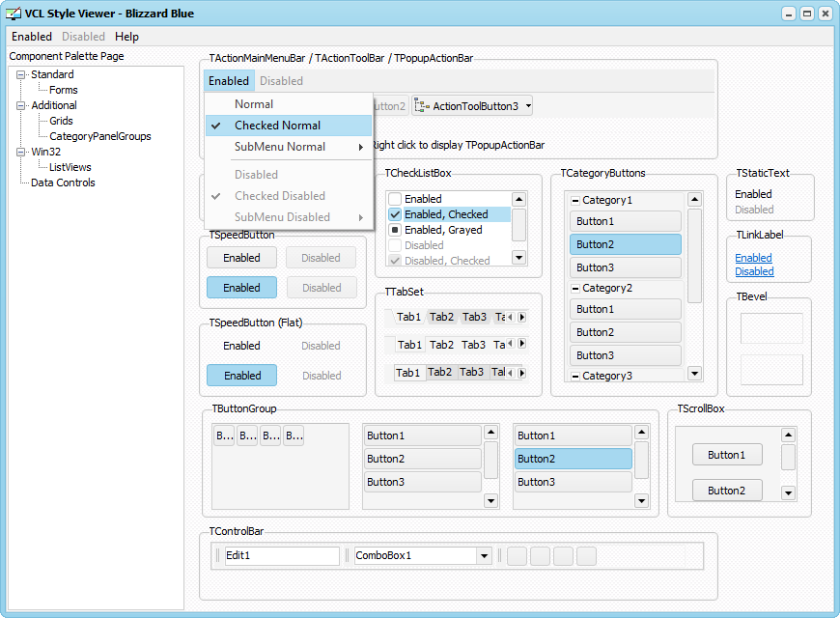
Task: Click the 'Disabled, Checked' checkbox
Action: (x=395, y=261)
